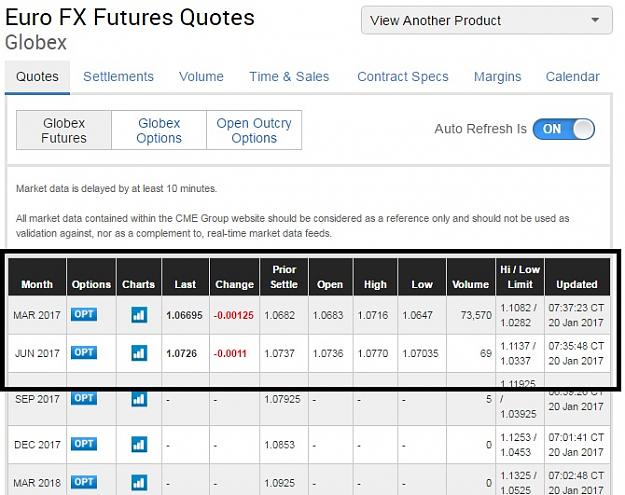Click high value 1.0716
The width and height of the screenshot is (625, 495).
[x=373, y=315]
